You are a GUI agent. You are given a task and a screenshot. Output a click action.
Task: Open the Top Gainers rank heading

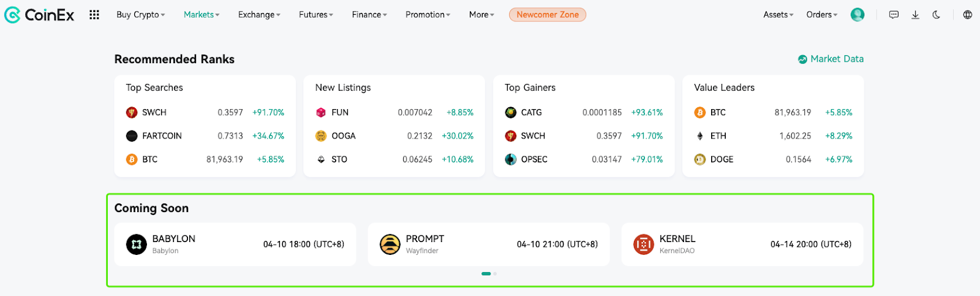point(530,88)
